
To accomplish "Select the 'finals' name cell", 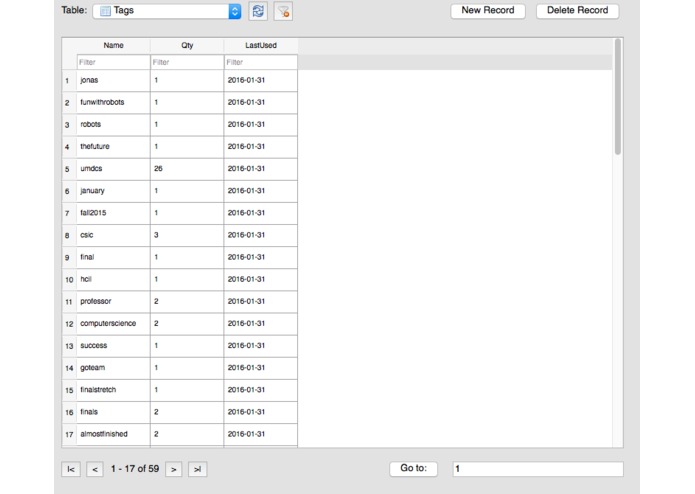I will 113,412.
